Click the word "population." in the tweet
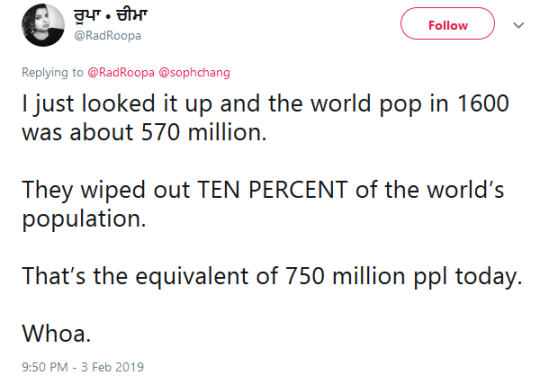 (x=84, y=220)
